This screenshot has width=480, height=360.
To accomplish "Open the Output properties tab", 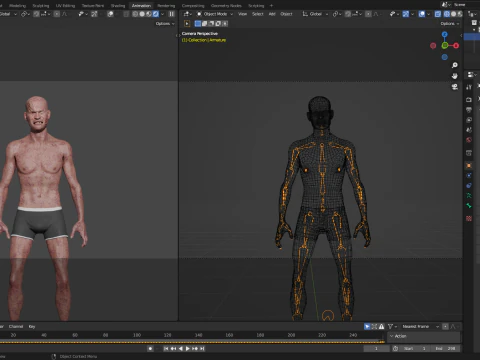I will coord(469,110).
